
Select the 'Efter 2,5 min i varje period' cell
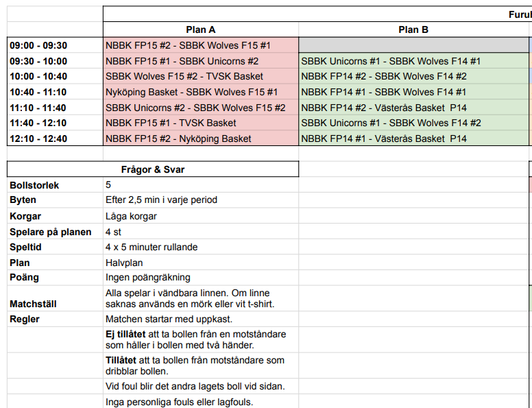coord(161,200)
